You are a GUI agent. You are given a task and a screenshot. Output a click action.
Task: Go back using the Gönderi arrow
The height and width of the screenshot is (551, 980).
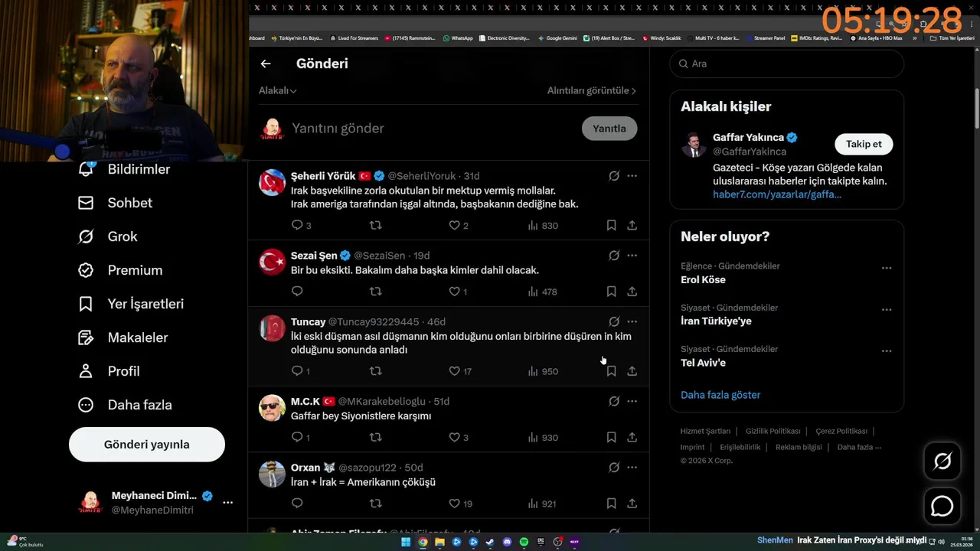coord(266,64)
